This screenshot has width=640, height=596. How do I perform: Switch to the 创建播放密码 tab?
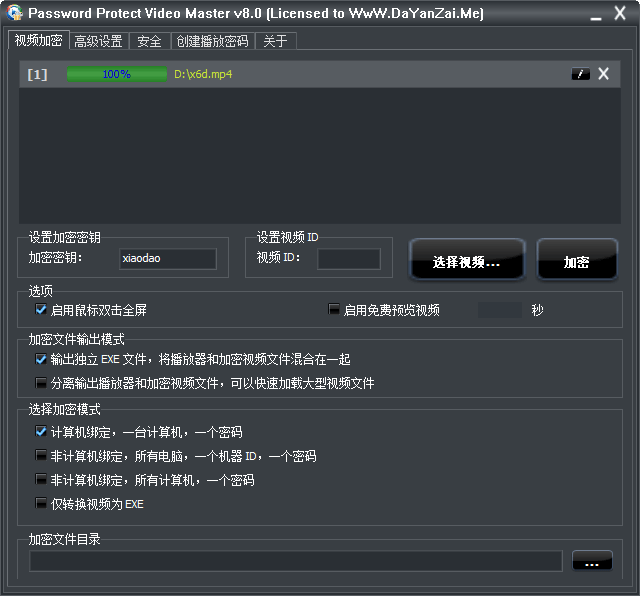pos(212,41)
